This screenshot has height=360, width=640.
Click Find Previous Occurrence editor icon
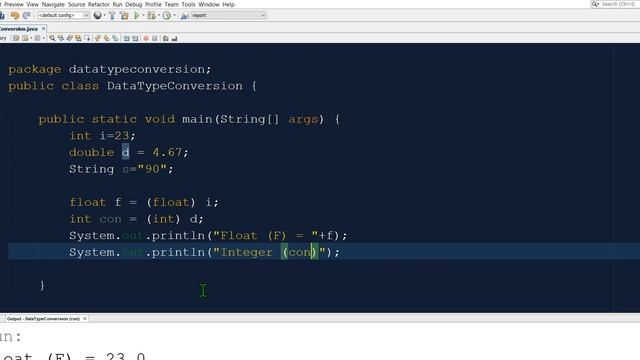point(61,38)
